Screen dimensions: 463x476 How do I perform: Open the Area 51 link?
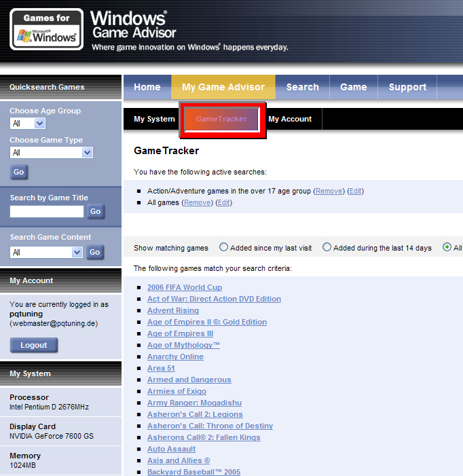[x=161, y=368]
